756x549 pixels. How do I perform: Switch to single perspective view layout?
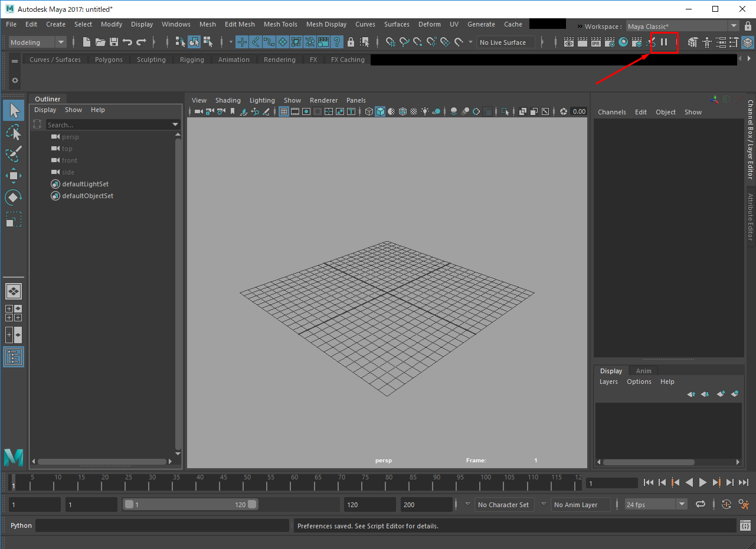click(x=14, y=291)
